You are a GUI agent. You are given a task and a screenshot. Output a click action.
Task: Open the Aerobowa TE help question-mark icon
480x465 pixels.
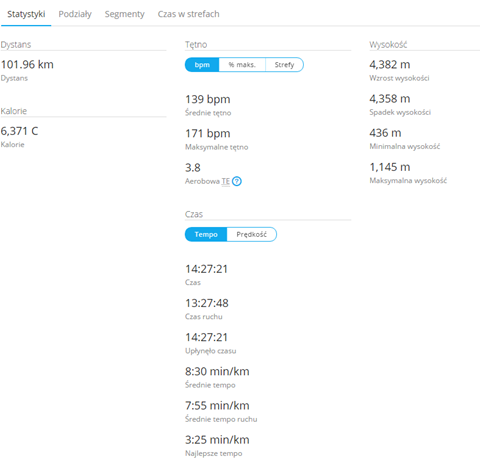tap(237, 181)
